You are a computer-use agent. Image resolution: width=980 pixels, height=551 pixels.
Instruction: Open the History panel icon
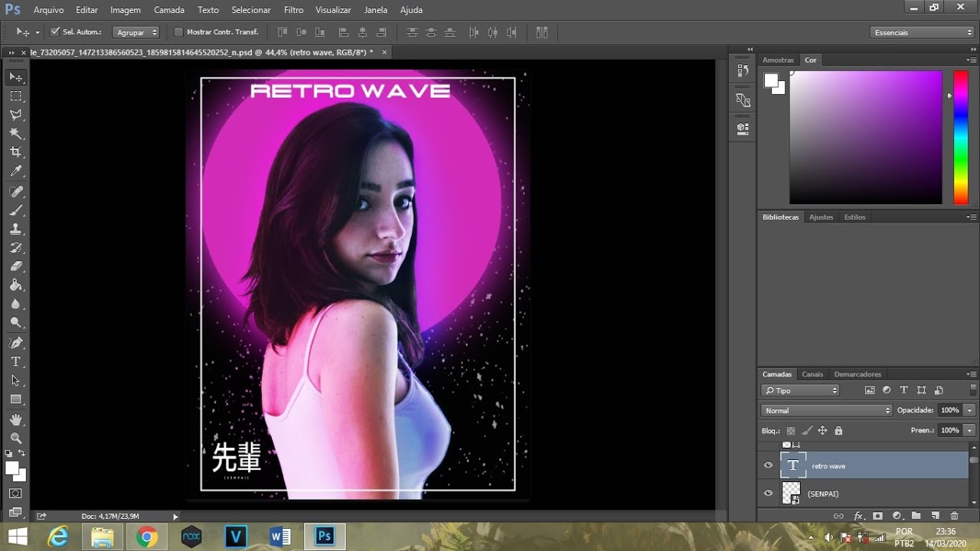click(x=742, y=70)
